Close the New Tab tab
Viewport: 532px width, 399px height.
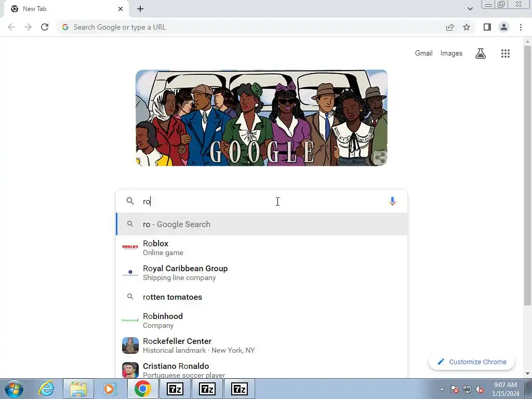click(x=121, y=9)
